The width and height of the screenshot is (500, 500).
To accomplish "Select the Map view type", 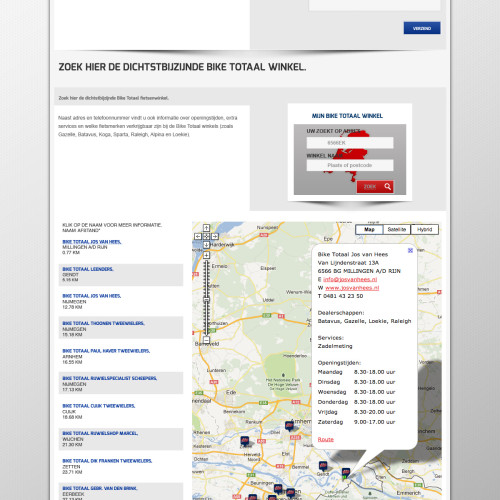I will (x=369, y=229).
